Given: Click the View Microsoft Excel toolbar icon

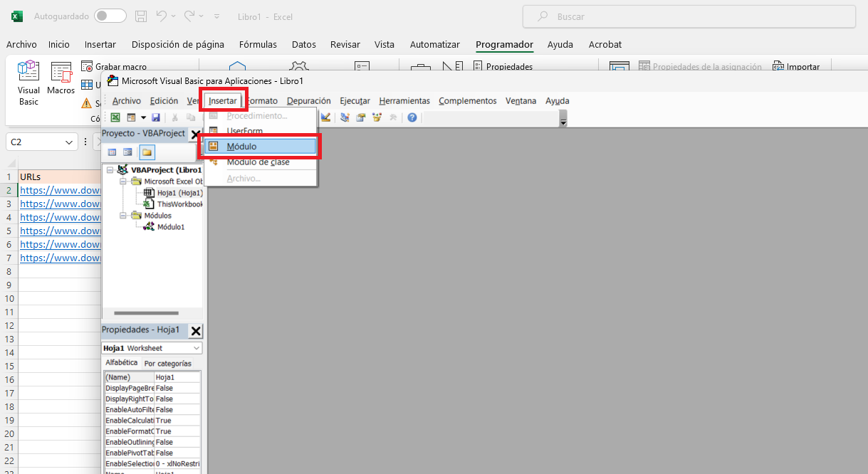Looking at the screenshot, I should [115, 117].
